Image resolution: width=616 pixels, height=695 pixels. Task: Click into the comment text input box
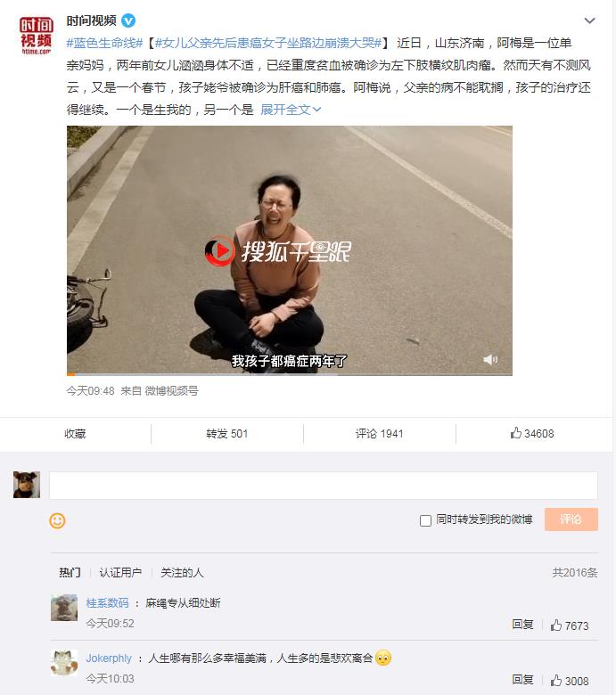(324, 486)
